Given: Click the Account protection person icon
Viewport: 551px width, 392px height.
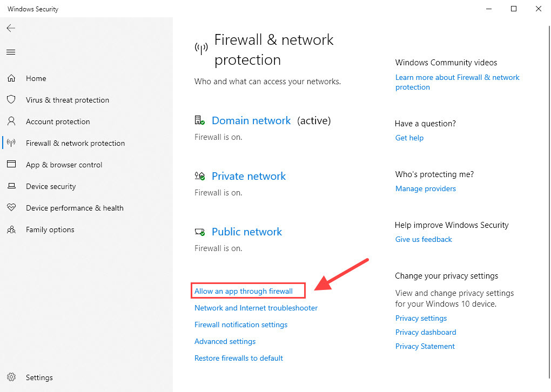Looking at the screenshot, I should (x=11, y=121).
